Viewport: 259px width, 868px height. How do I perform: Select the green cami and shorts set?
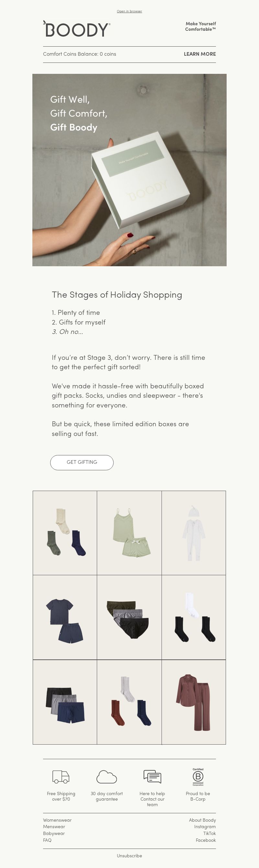[x=129, y=533]
